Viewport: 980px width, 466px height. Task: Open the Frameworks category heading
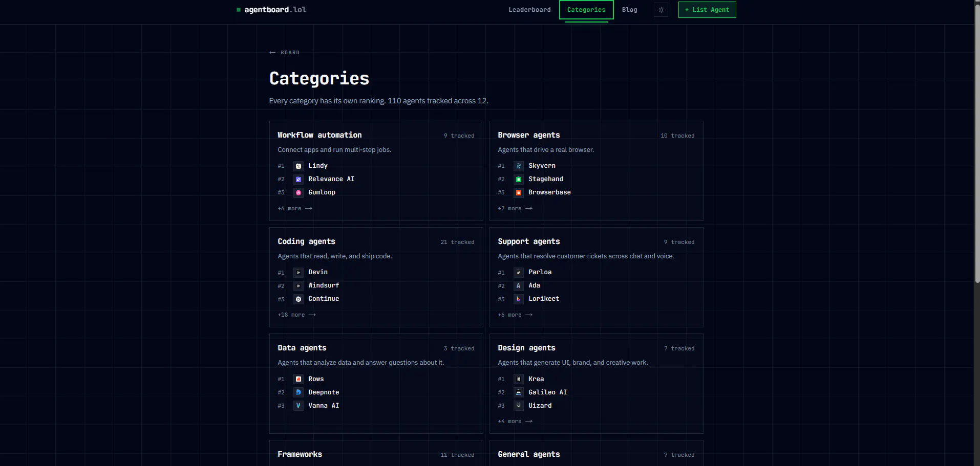[300, 454]
